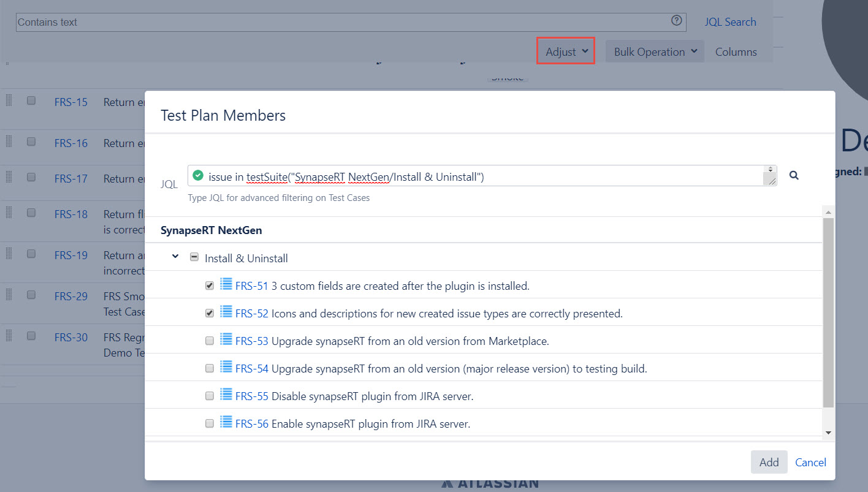The width and height of the screenshot is (868, 492).
Task: Grab the drag handle of row FRS-16
Action: [9, 142]
